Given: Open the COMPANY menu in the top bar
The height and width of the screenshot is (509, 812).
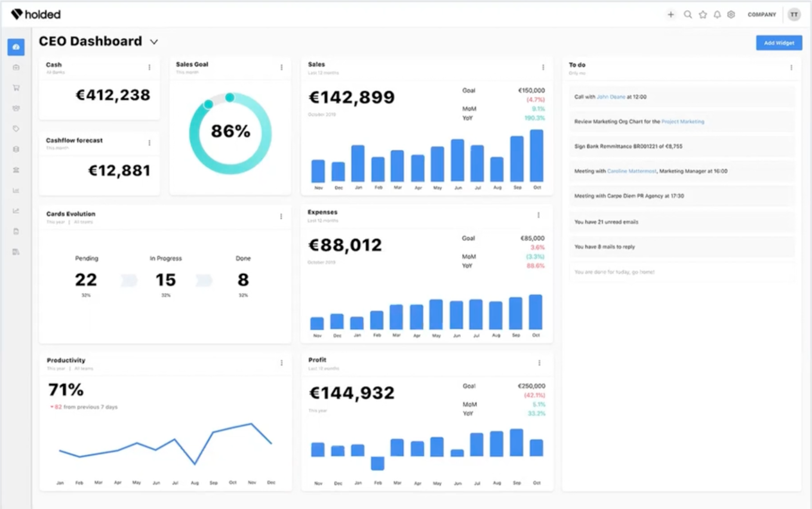Looking at the screenshot, I should [x=762, y=14].
